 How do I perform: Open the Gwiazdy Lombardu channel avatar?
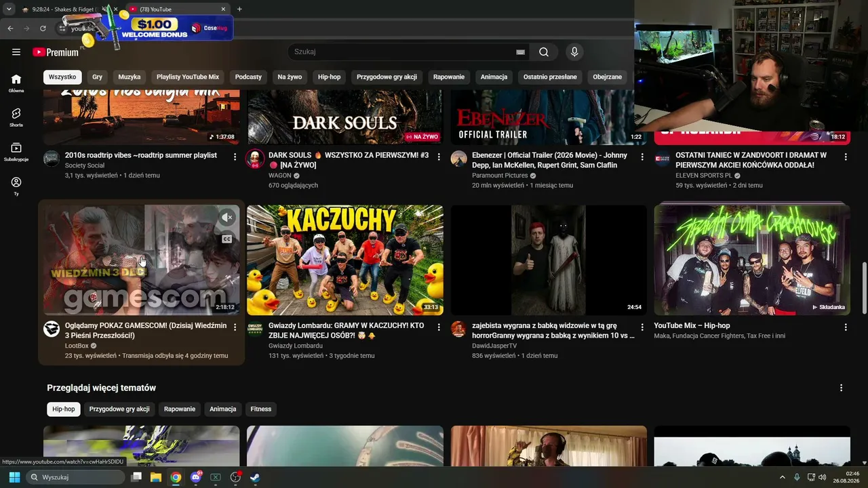pos(255,329)
